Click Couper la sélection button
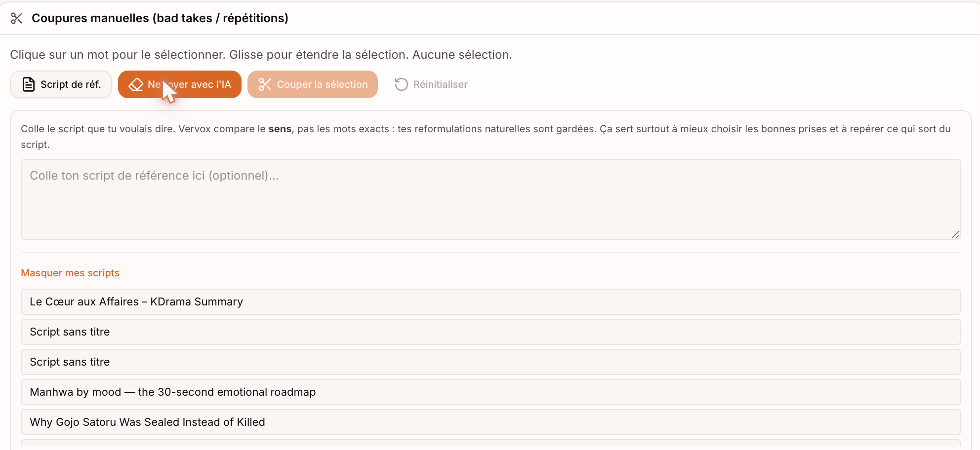980x450 pixels. click(313, 84)
